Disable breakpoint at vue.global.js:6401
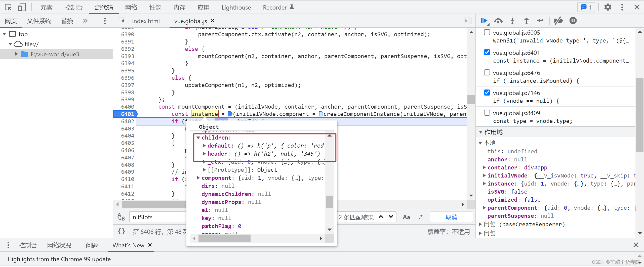644x267 pixels. tap(487, 52)
